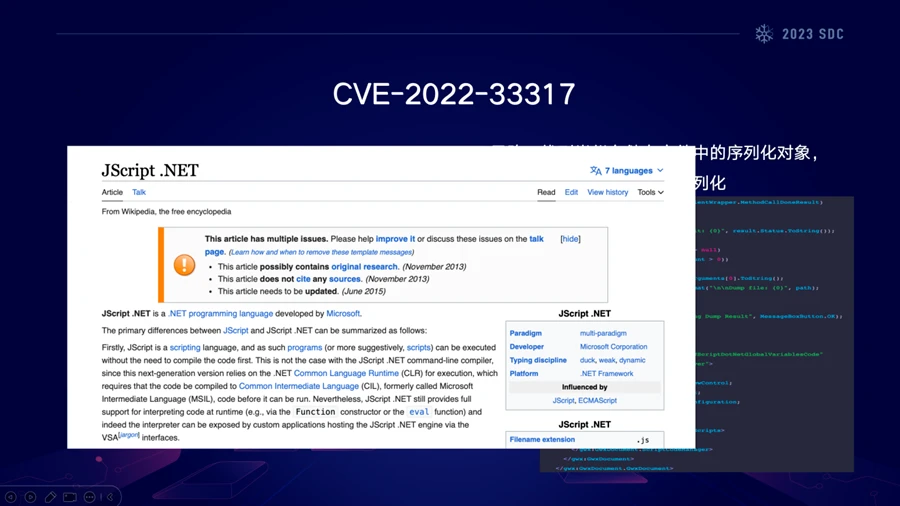Viewport: 900px width, 506px height.
Task: Open 'Microsoft Corporation' infobox link
Action: (x=613, y=347)
